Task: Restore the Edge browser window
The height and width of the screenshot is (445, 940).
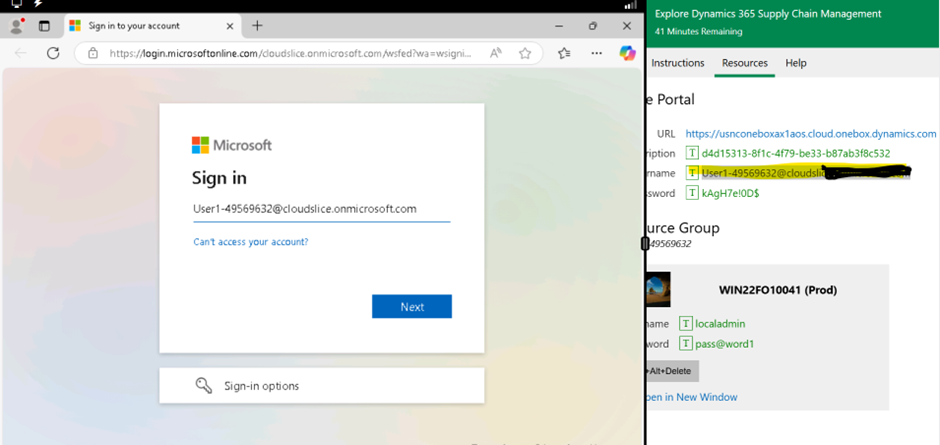Action: (593, 26)
